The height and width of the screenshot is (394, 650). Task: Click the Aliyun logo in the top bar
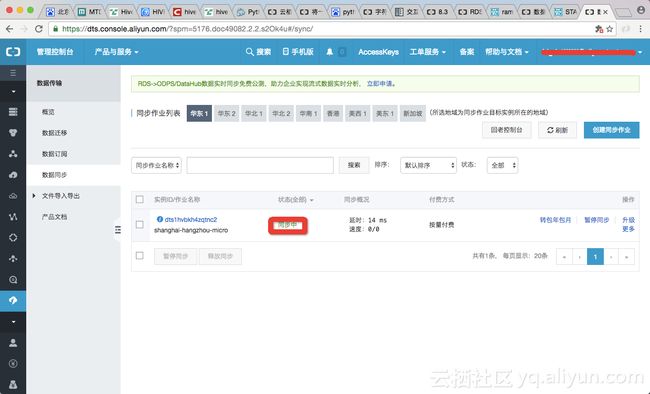(x=13, y=52)
